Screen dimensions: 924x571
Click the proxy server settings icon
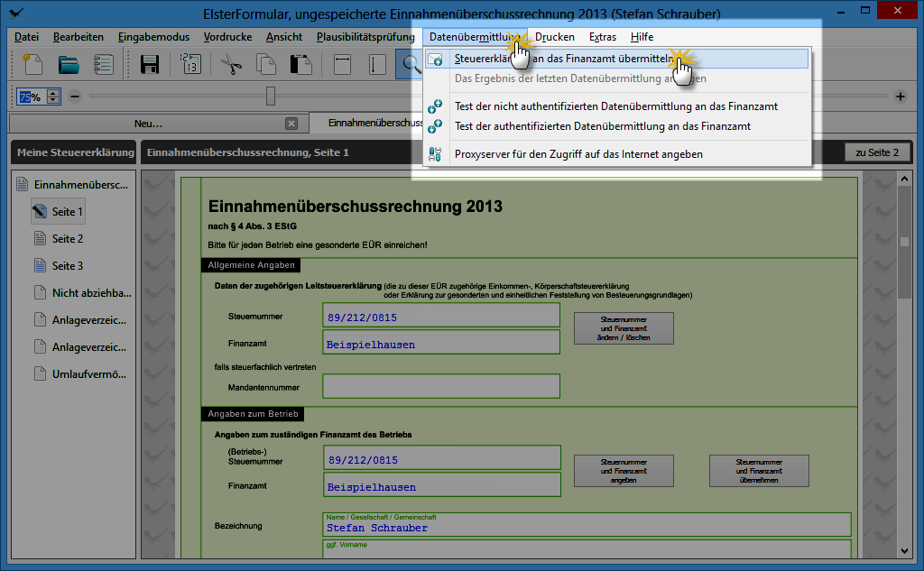[435, 154]
